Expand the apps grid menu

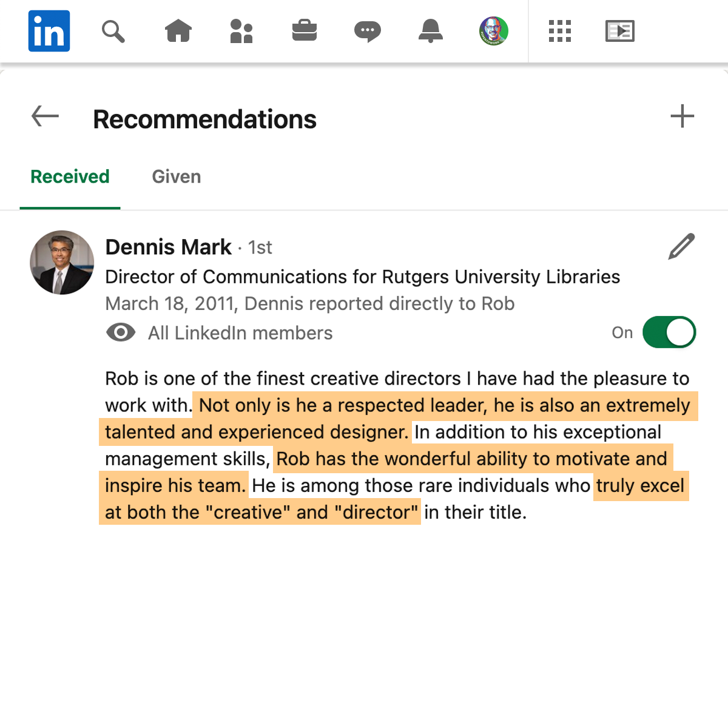(x=560, y=31)
